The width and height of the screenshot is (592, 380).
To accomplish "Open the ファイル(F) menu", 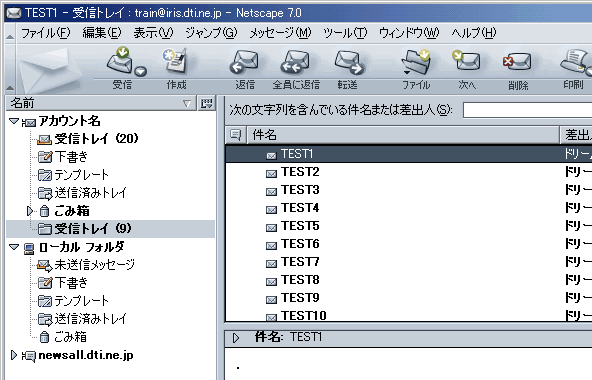I will tap(46, 33).
